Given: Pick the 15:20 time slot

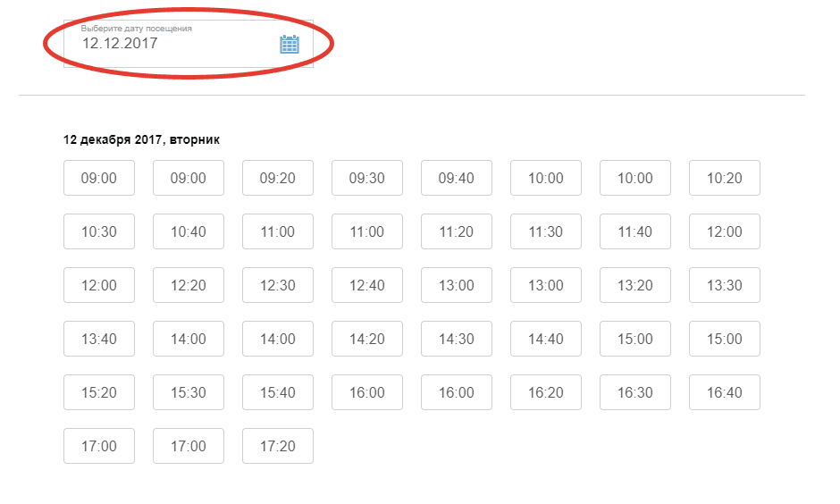Looking at the screenshot, I should point(99,392).
